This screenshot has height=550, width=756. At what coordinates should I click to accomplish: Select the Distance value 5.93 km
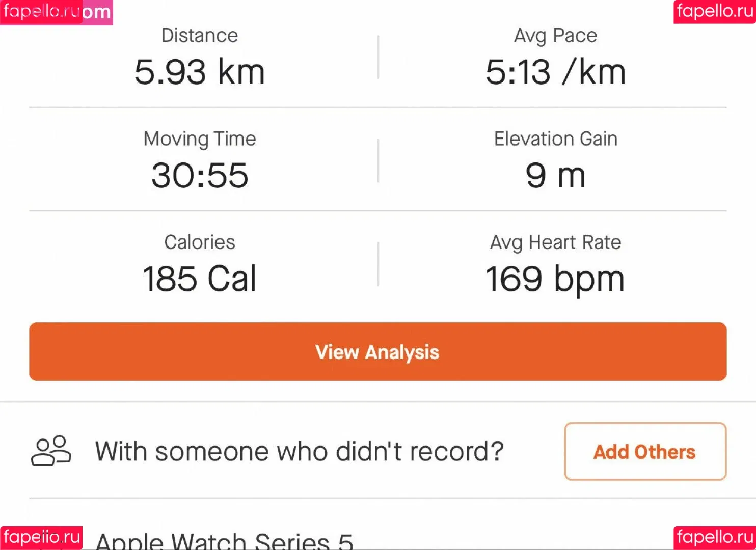(200, 72)
